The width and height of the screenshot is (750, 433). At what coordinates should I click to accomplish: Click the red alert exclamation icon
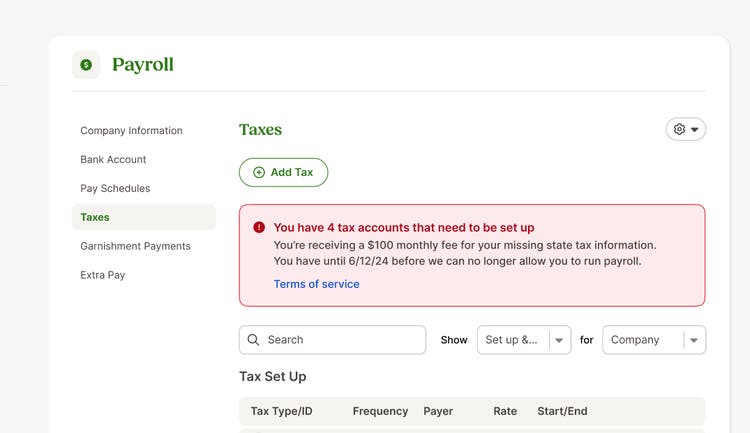coord(259,227)
